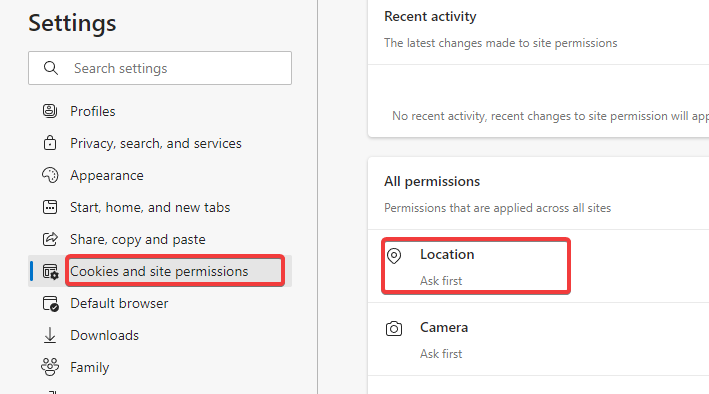Open the Camera permission settings
The image size is (709, 394).
(538, 339)
